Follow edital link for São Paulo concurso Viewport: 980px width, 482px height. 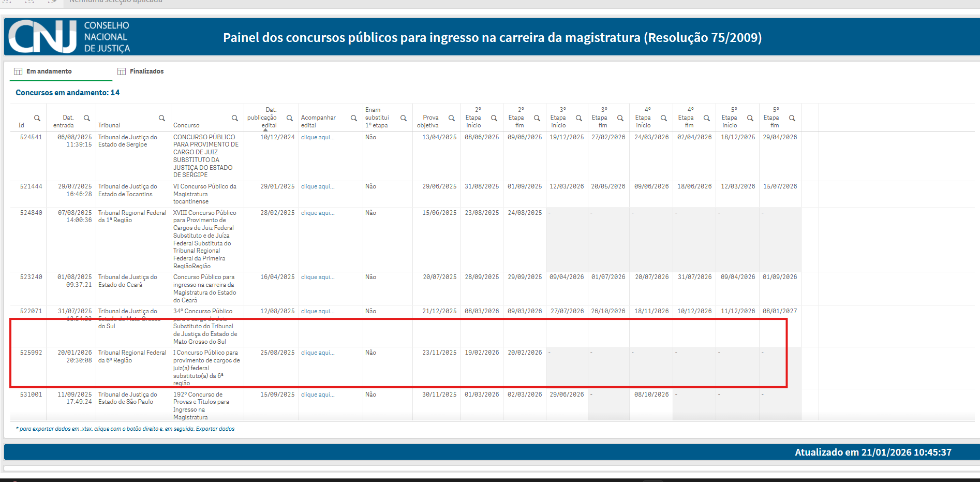tap(318, 395)
